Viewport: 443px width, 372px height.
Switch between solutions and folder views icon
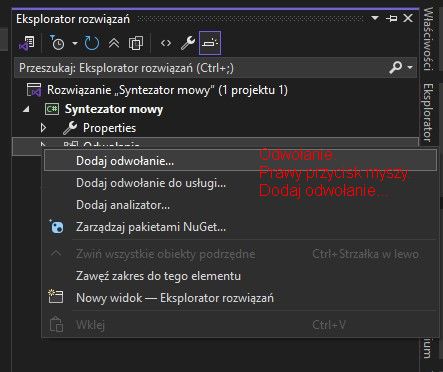(27, 43)
